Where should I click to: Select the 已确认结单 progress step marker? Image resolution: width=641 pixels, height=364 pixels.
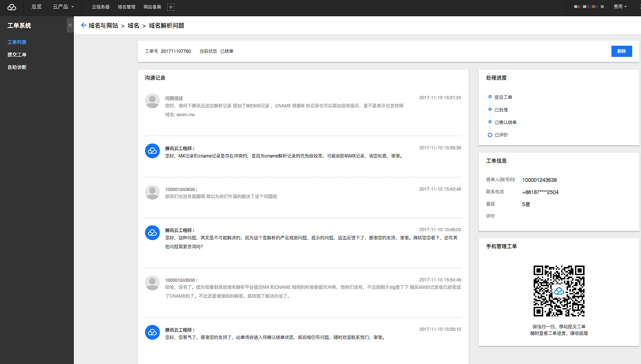[x=490, y=122]
